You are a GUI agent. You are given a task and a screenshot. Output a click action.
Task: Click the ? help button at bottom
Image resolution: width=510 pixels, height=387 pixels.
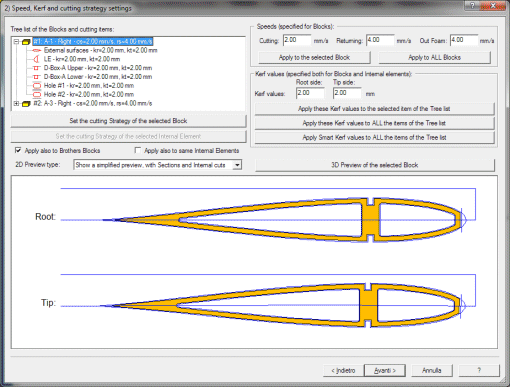(x=479, y=370)
